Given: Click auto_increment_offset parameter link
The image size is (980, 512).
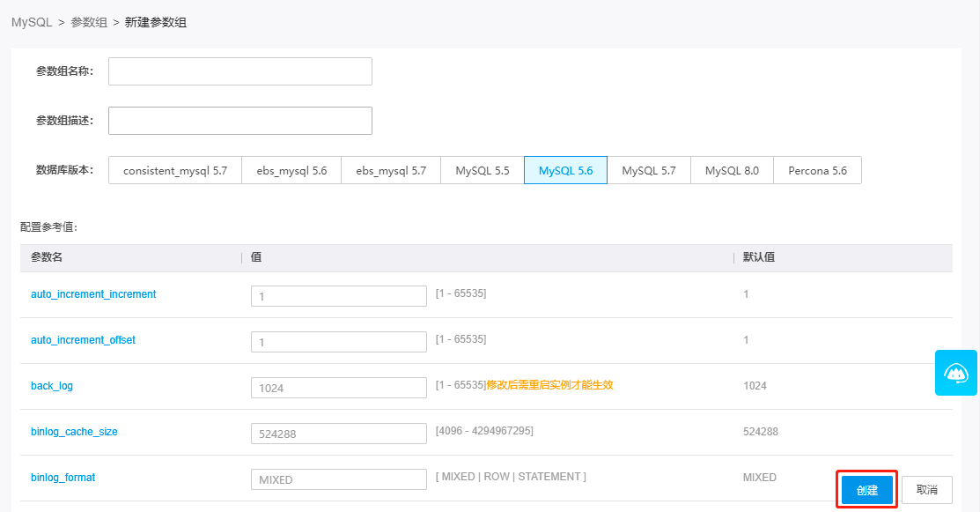Looking at the screenshot, I should coord(83,340).
